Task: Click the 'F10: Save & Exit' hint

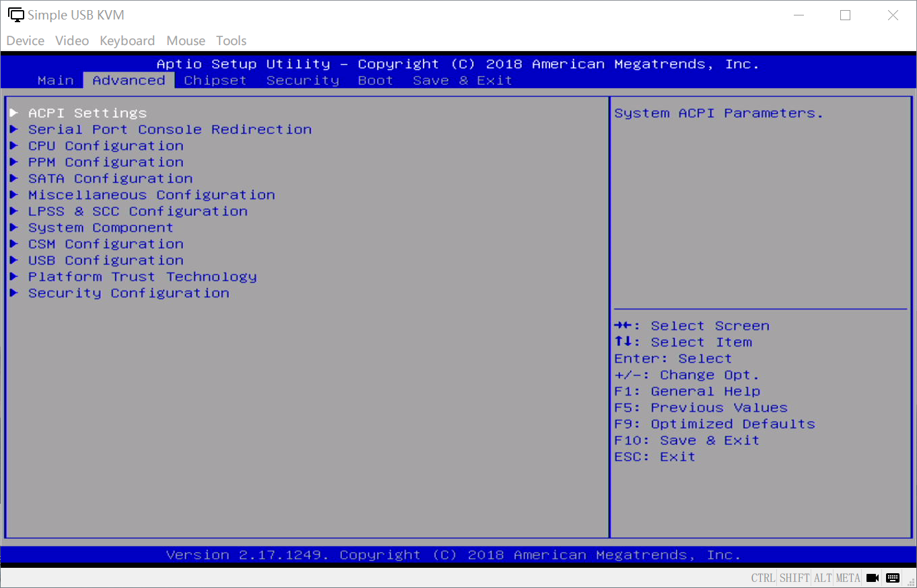Action: click(x=687, y=440)
